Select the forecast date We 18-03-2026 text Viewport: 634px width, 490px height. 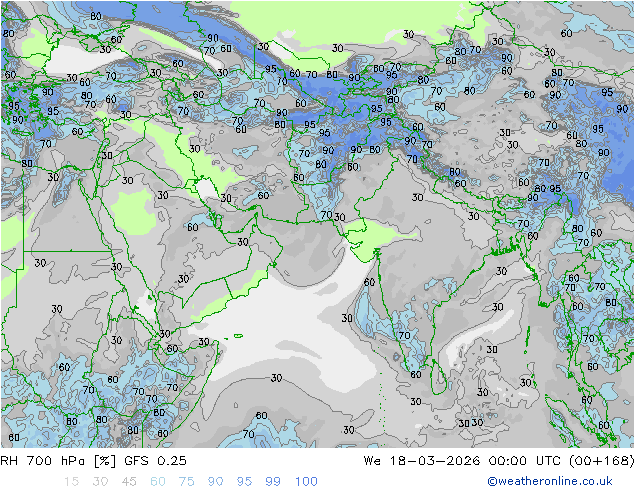tap(422, 460)
